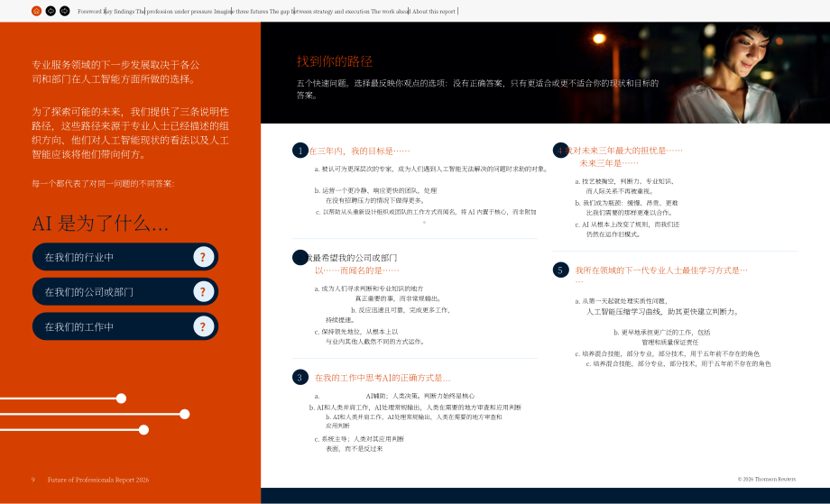Open the Key findings section
The width and height of the screenshot is (830, 504).
pos(119,11)
